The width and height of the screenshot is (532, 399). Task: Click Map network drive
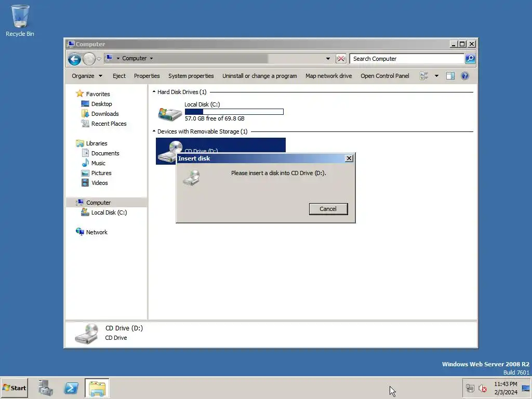[328, 76]
